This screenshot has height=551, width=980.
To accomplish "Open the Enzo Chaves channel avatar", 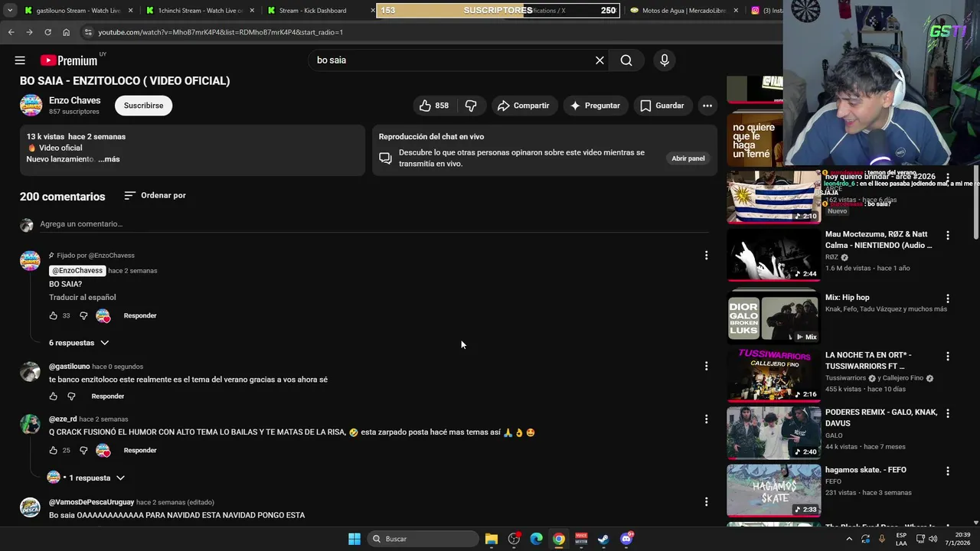I will (31, 106).
